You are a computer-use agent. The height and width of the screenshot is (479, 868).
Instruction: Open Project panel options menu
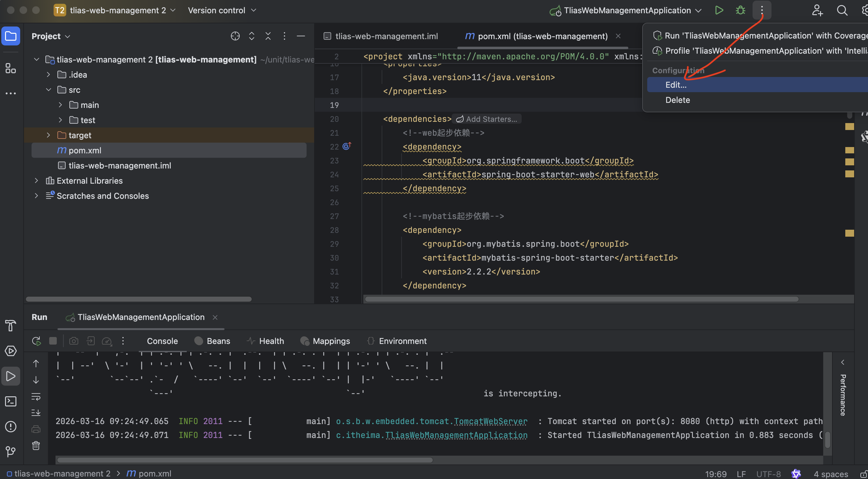(x=284, y=36)
